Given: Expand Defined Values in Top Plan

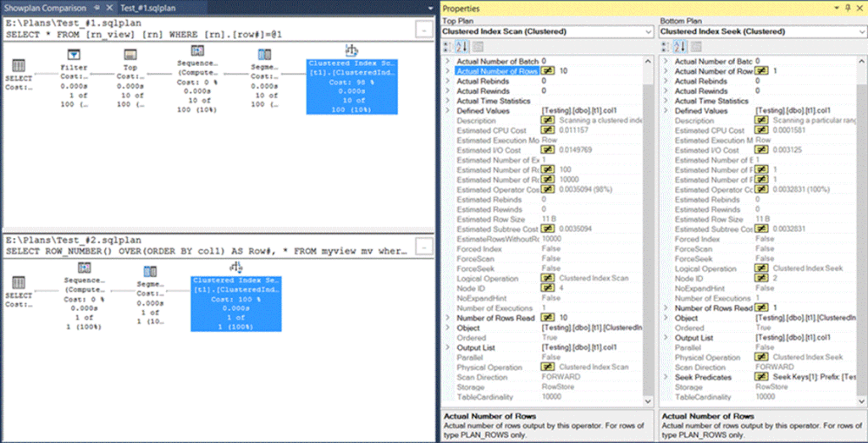Looking at the screenshot, I should click(x=447, y=111).
